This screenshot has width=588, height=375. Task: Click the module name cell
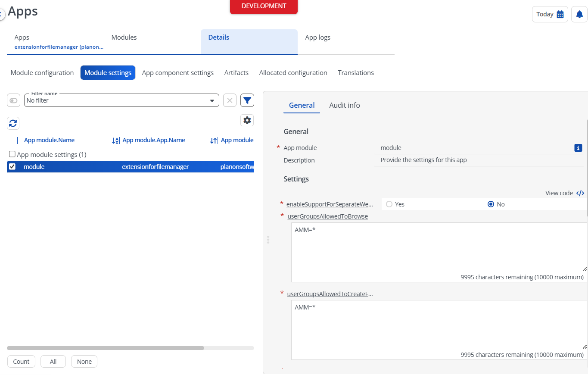click(34, 167)
